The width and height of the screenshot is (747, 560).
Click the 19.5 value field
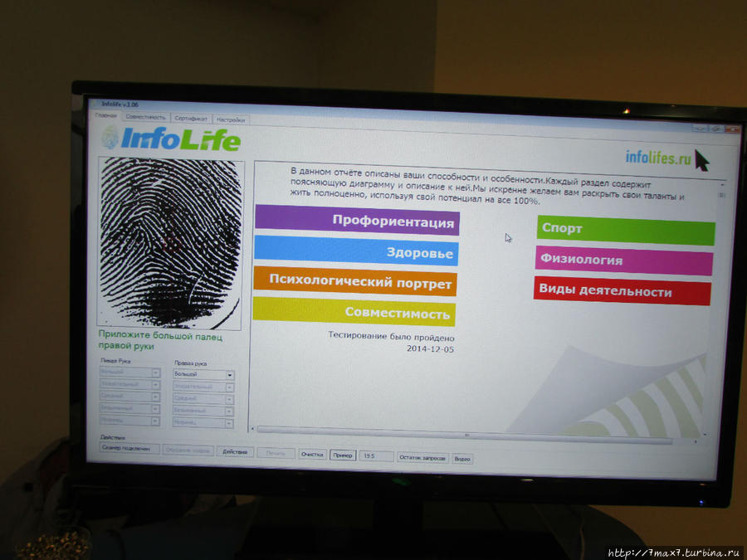376,456
